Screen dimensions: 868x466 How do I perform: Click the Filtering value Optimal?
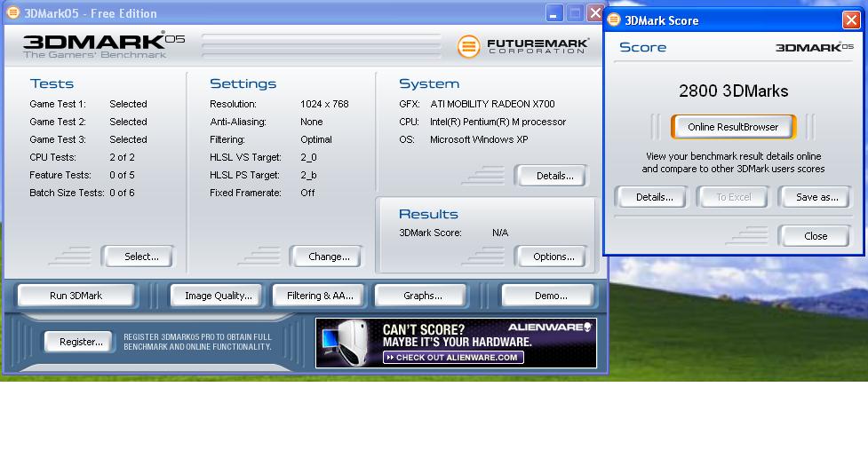point(316,139)
